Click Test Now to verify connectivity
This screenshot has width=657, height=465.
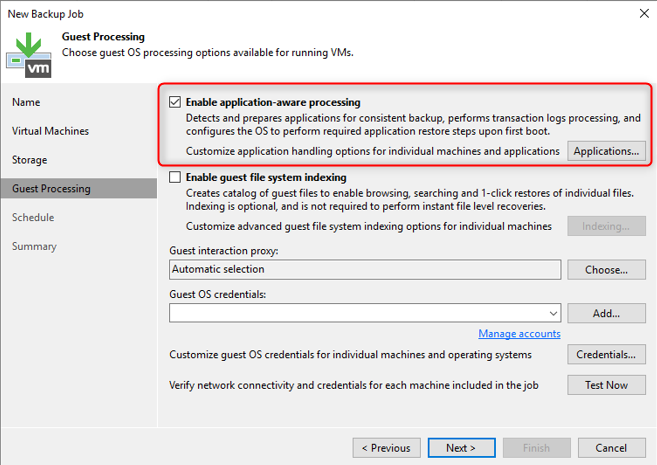click(606, 385)
